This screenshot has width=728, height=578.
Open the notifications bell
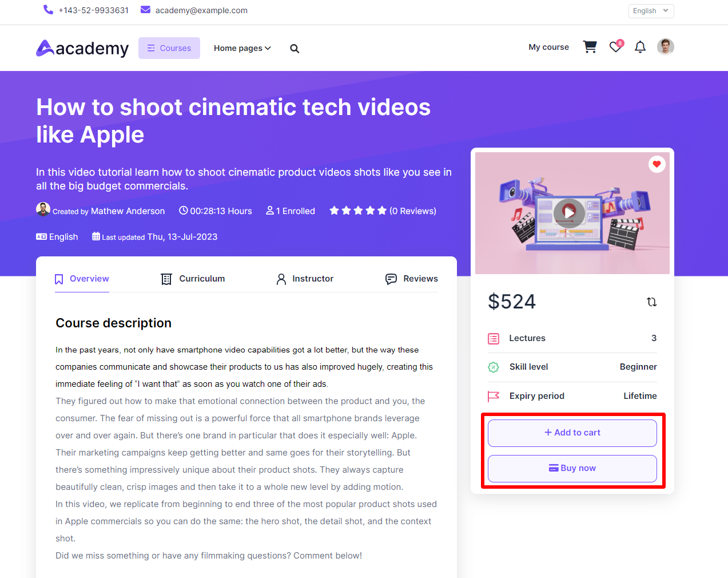pyautogui.click(x=640, y=47)
